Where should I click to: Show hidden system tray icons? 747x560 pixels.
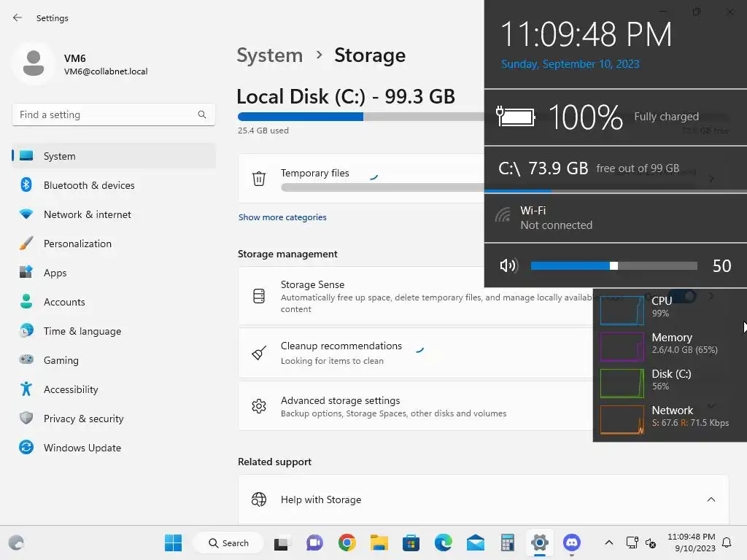[608, 542]
